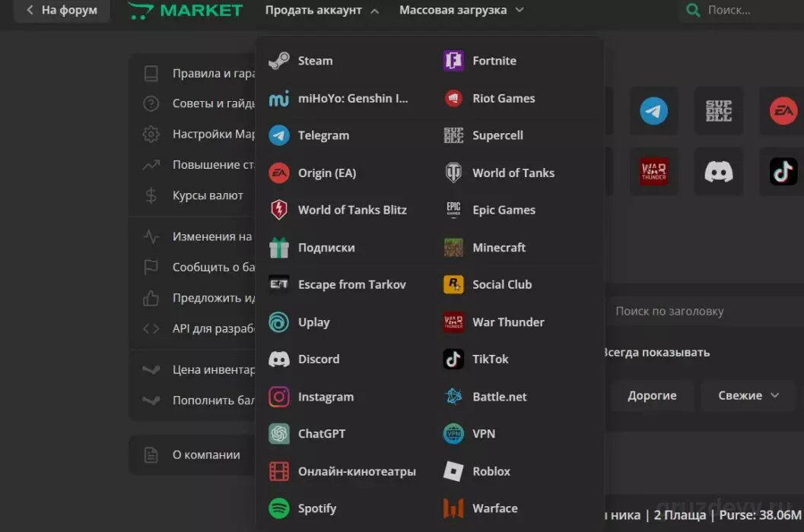Image resolution: width=804 pixels, height=532 pixels.
Task: Click the Steam icon in the dropdown
Action: tap(279, 61)
